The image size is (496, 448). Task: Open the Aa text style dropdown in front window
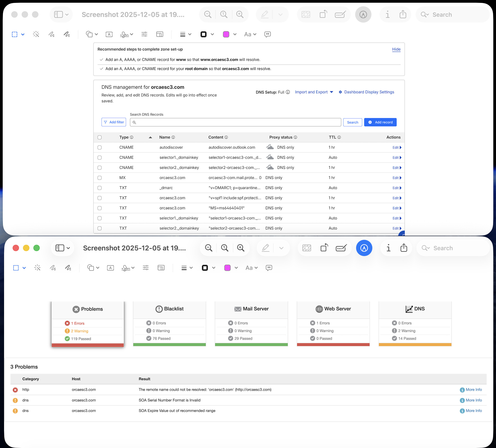(x=251, y=268)
